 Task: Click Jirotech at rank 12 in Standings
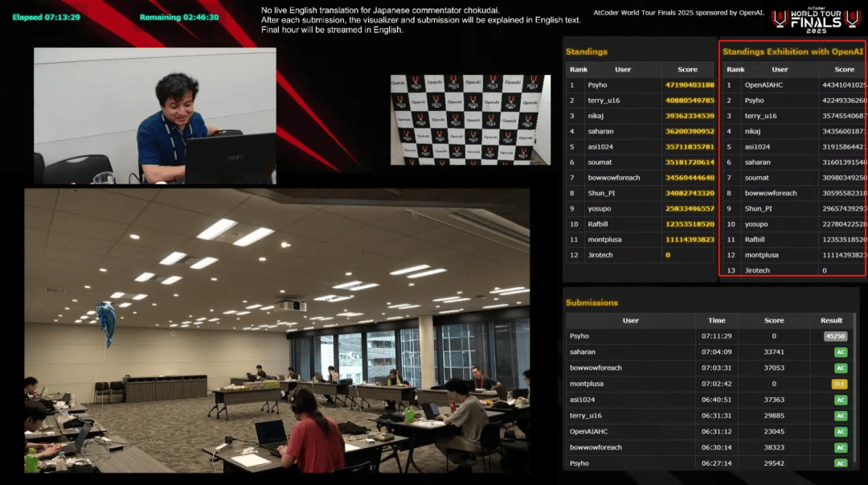[x=600, y=256]
